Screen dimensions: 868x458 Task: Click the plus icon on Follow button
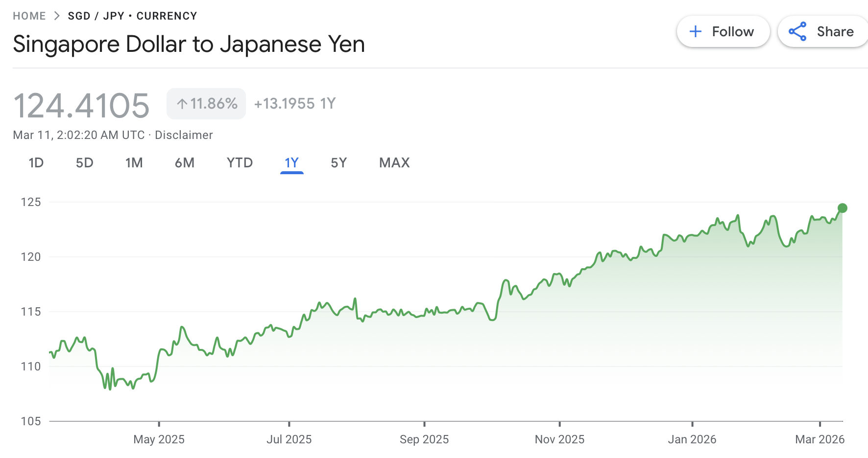pyautogui.click(x=695, y=31)
